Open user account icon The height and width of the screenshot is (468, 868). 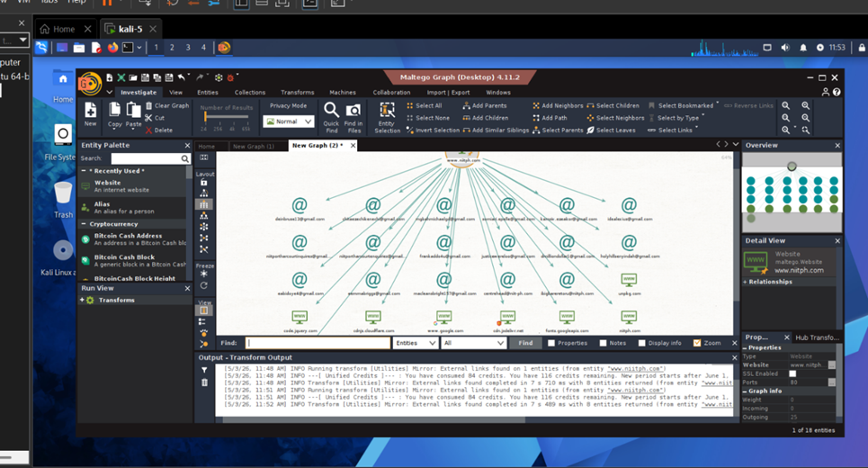(826, 92)
